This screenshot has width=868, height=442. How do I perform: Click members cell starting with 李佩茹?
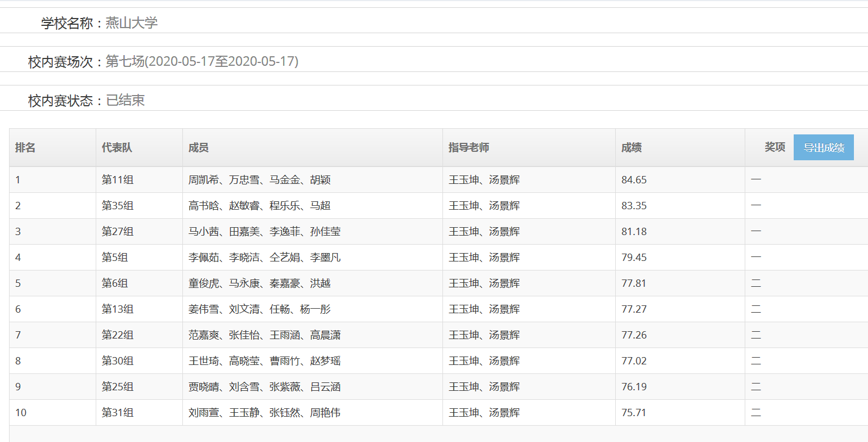click(264, 258)
